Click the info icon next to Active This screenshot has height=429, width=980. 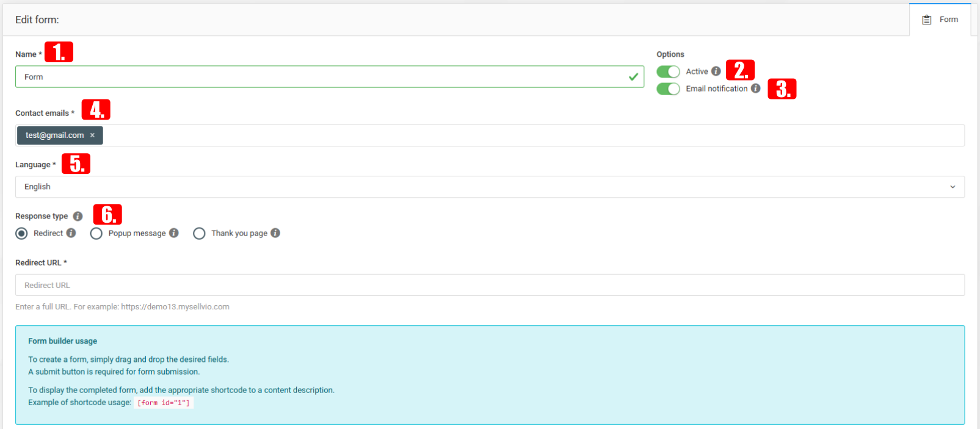(x=716, y=71)
